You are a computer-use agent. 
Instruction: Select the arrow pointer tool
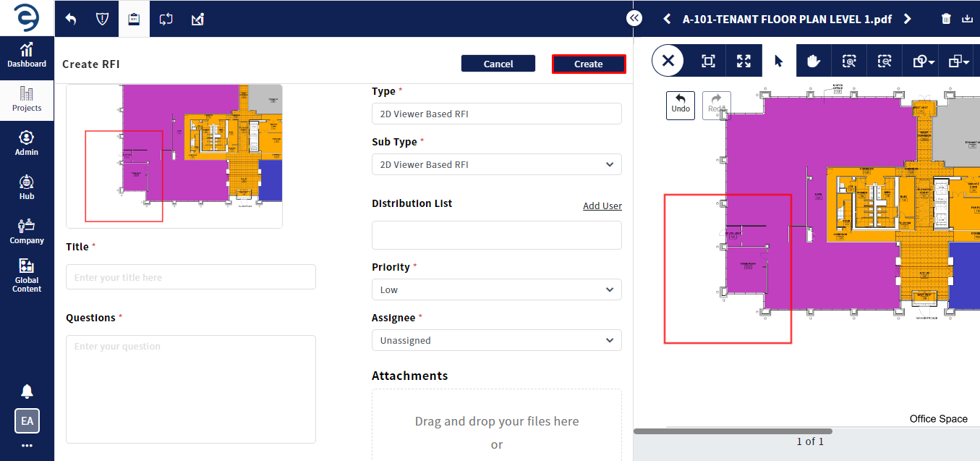[x=779, y=62]
